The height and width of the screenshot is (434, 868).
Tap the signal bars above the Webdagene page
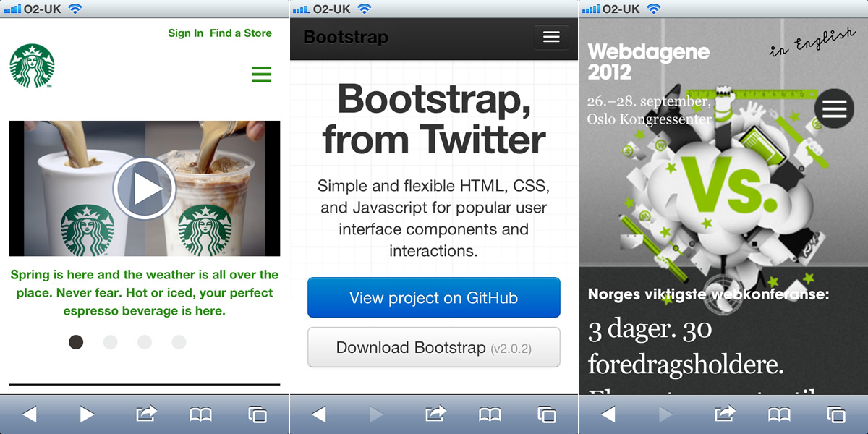point(591,9)
